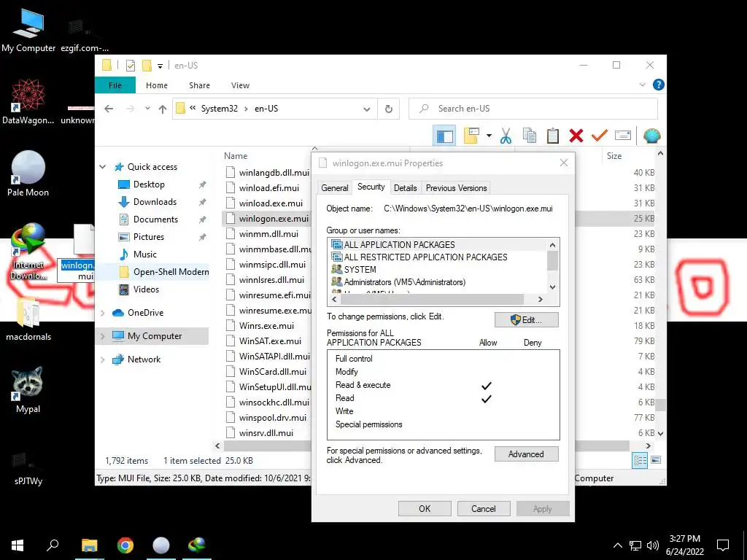Open File Explorer from the taskbar
This screenshot has height=560, width=747.
point(89,545)
